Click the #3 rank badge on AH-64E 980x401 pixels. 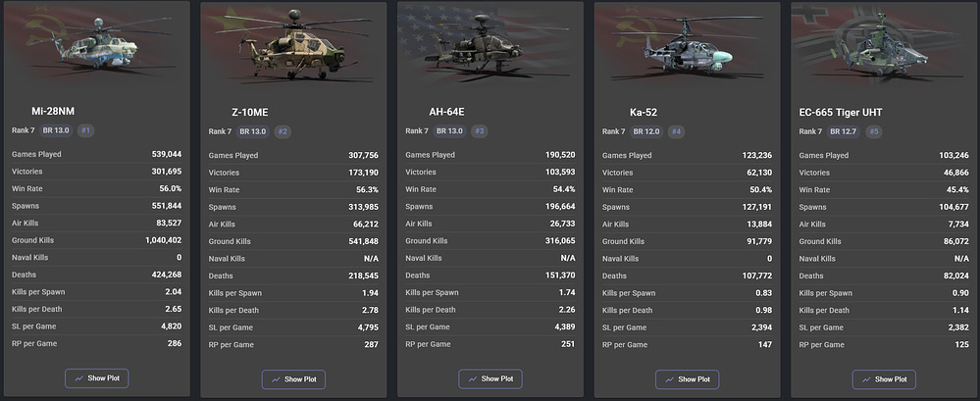pyautogui.click(x=480, y=131)
